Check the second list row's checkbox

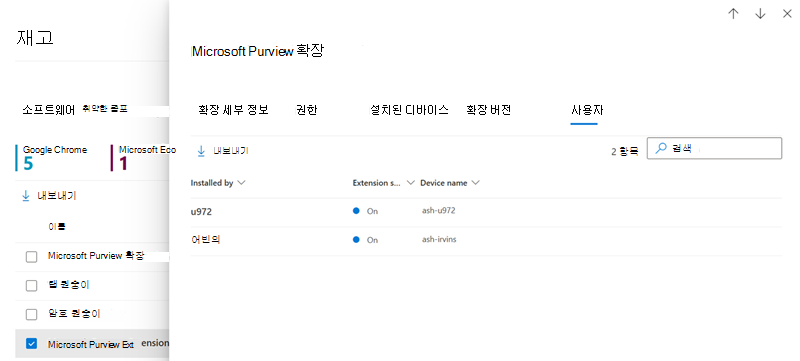point(32,286)
